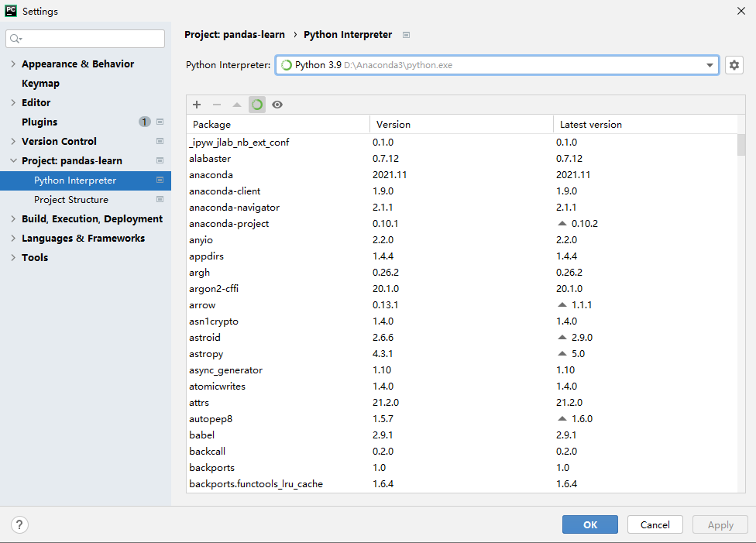Click the Cancel button
Image resolution: width=756 pixels, height=543 pixels.
[655, 524]
